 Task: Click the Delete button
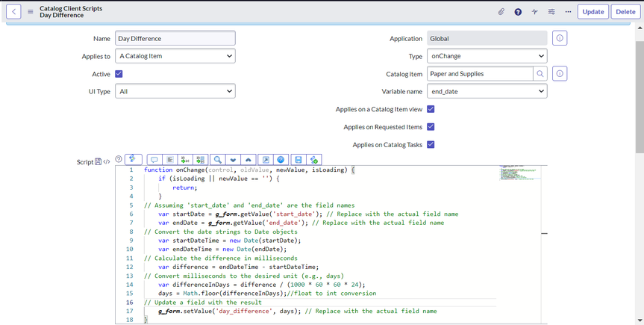pyautogui.click(x=625, y=11)
